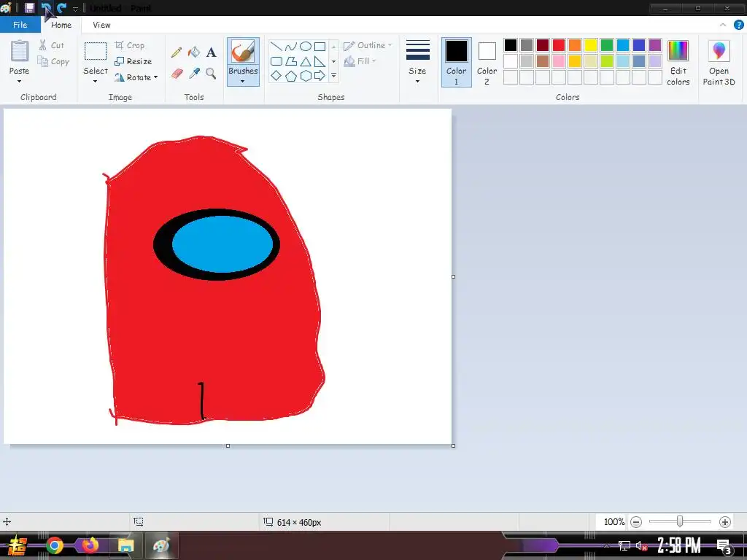Click the Rectangular Select tool icon

click(96, 51)
